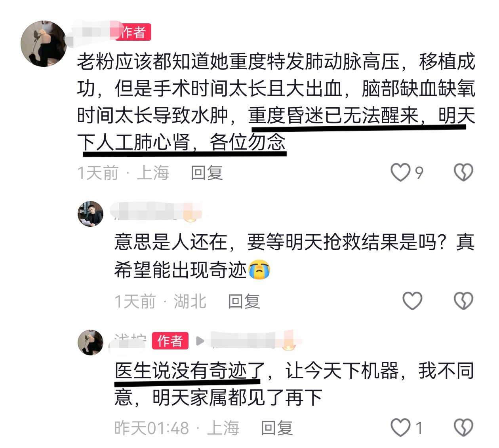
Task: Tap 回复 under the 湖北 comment
Action: [244, 302]
